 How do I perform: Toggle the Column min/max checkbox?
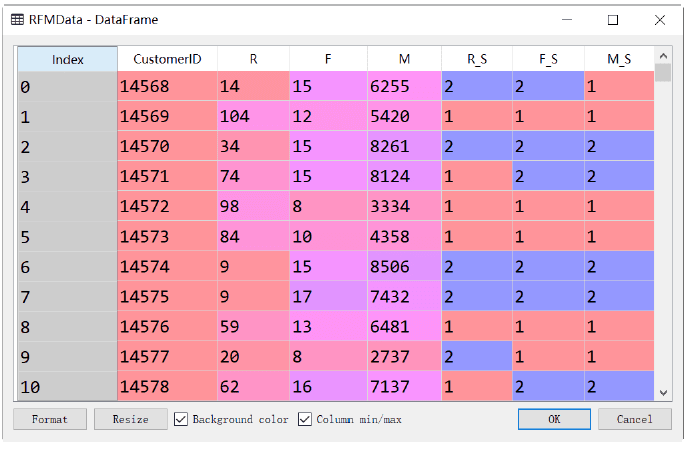point(306,419)
